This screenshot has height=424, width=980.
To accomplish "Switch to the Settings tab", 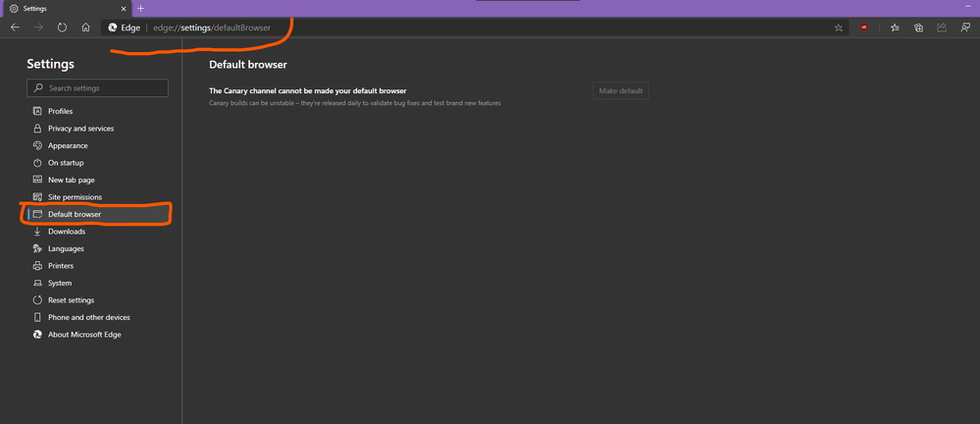I will coord(66,9).
